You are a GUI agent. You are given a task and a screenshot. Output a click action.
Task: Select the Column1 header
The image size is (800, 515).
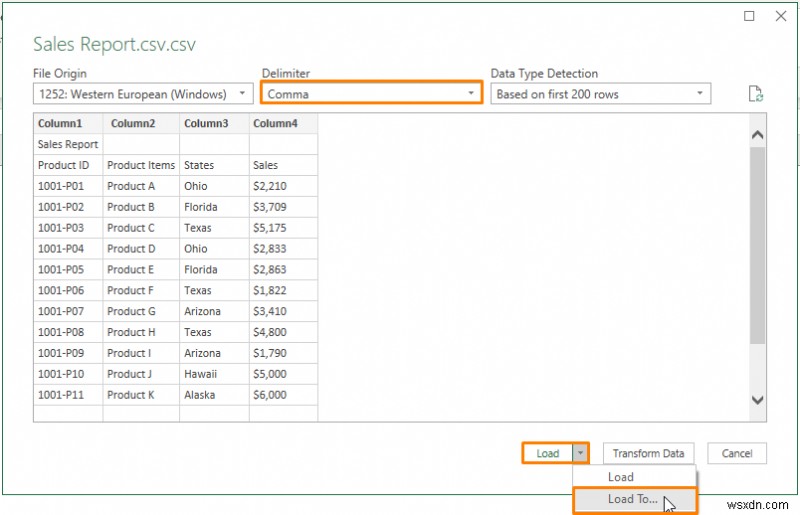click(x=68, y=124)
